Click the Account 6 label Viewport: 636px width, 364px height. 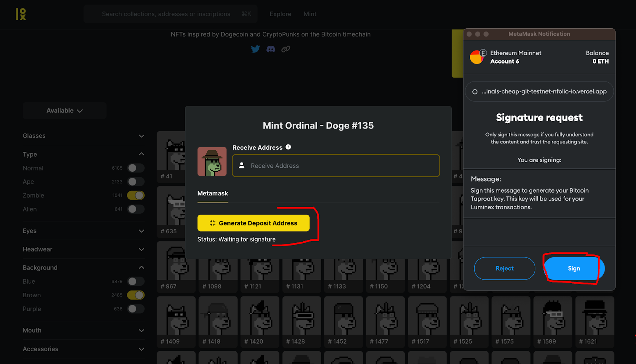point(504,61)
